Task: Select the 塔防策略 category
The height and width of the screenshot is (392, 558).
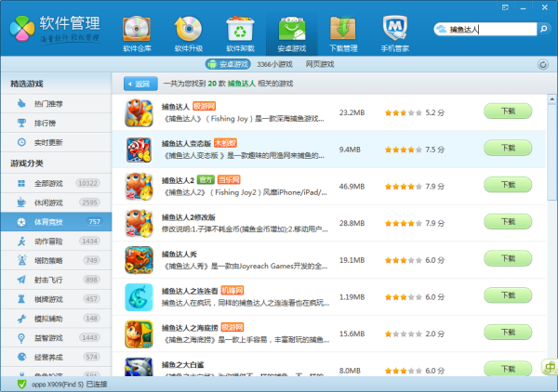Action: tap(56, 260)
